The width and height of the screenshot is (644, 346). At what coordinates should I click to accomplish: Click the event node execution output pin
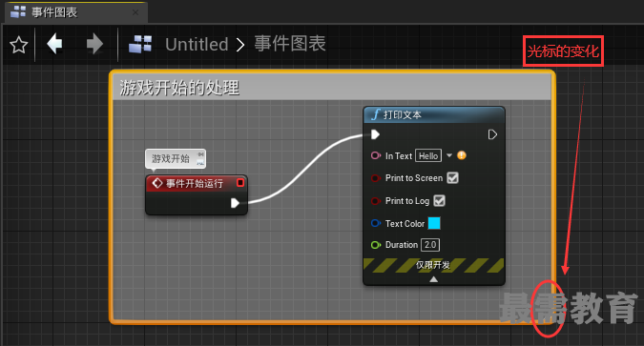(235, 203)
